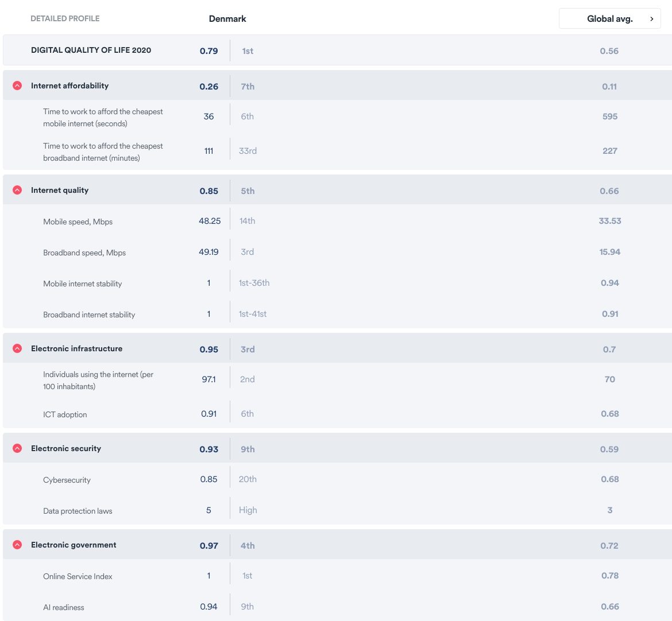Collapse the Electronic government section
The width and height of the screenshot is (672, 621).
17,545
